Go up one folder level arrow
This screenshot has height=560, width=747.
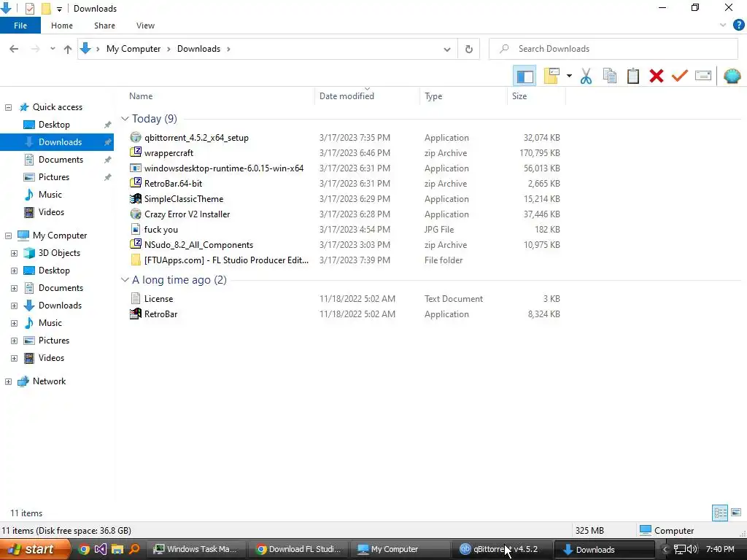click(68, 49)
